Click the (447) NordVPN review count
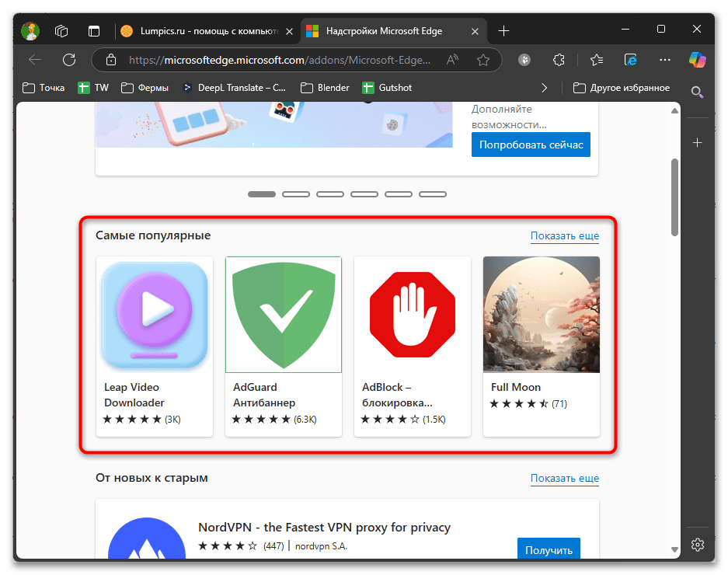The width and height of the screenshot is (728, 575). [x=273, y=546]
